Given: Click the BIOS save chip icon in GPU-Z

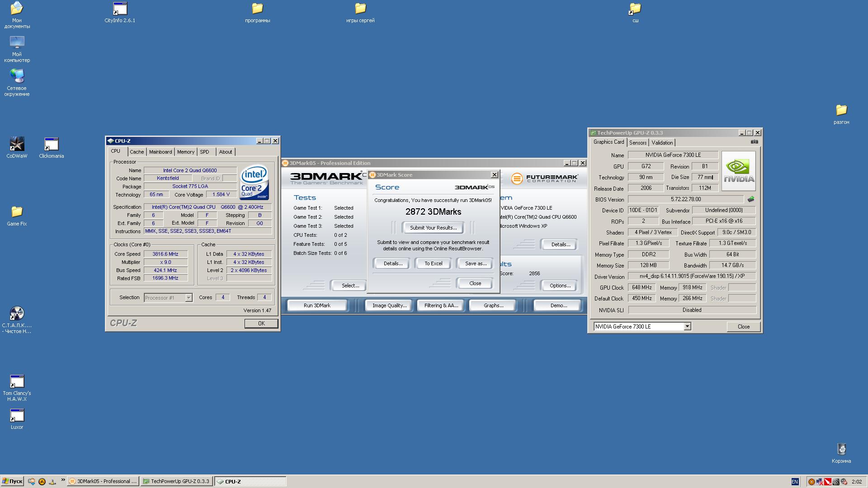Looking at the screenshot, I should tap(751, 199).
